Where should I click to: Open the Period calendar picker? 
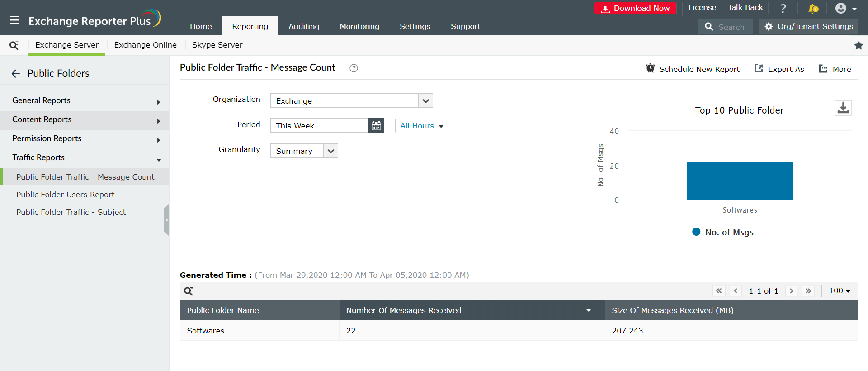[376, 126]
